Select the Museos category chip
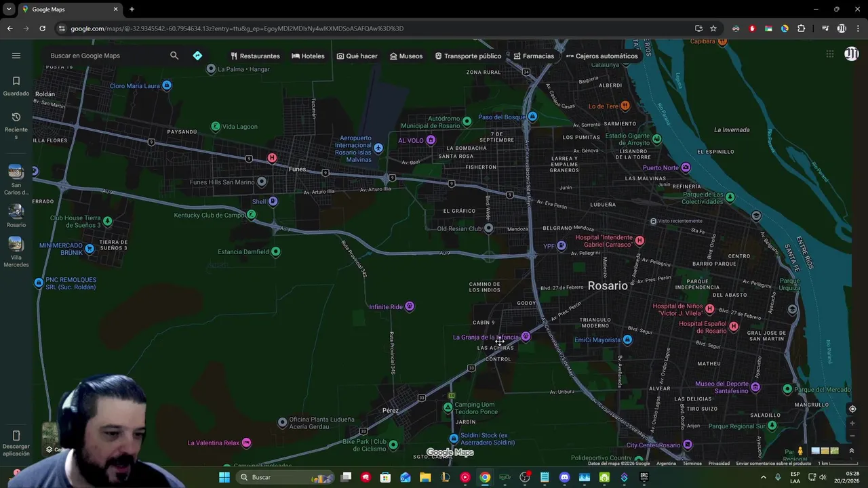 coord(406,56)
